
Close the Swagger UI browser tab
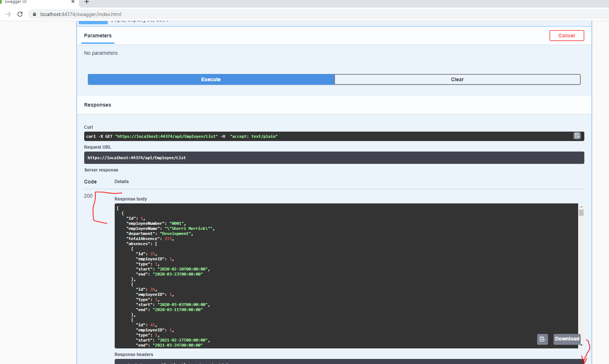tap(73, 2)
